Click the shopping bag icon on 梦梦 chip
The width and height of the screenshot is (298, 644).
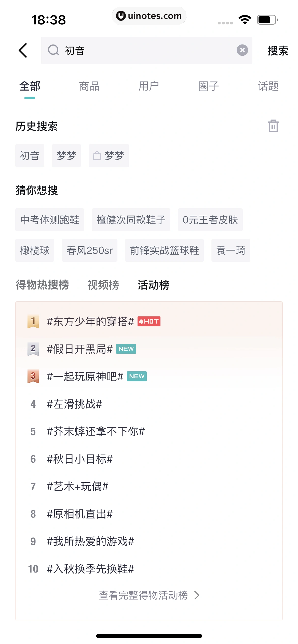pos(98,155)
